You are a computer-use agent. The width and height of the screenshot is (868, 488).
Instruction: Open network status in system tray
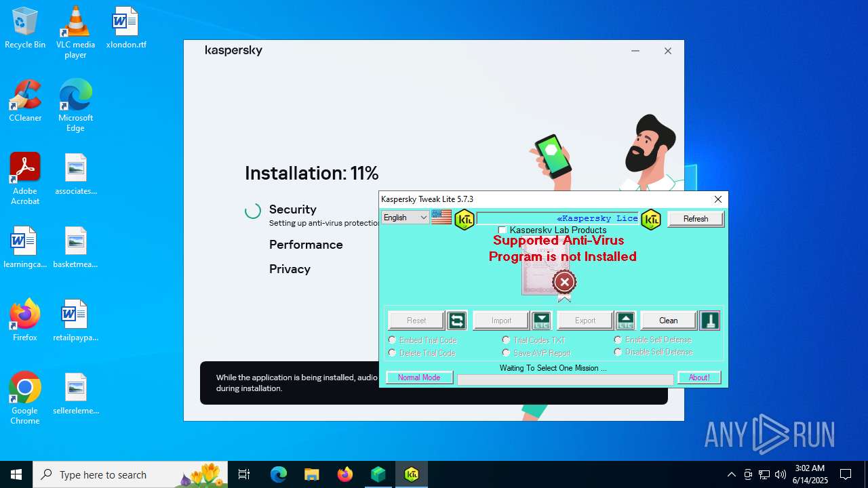(764, 474)
